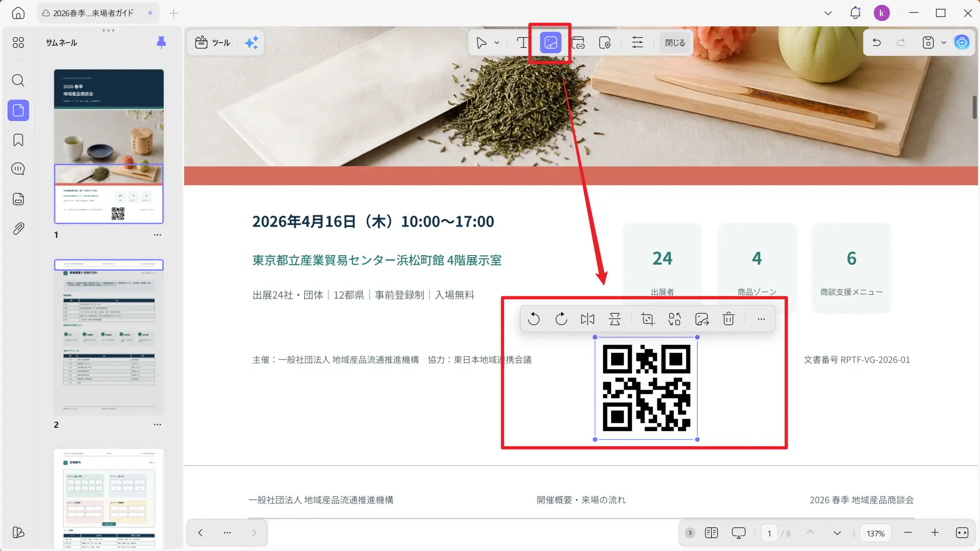This screenshot has height=551, width=980.
Task: Delete the selected QR image
Action: (729, 319)
